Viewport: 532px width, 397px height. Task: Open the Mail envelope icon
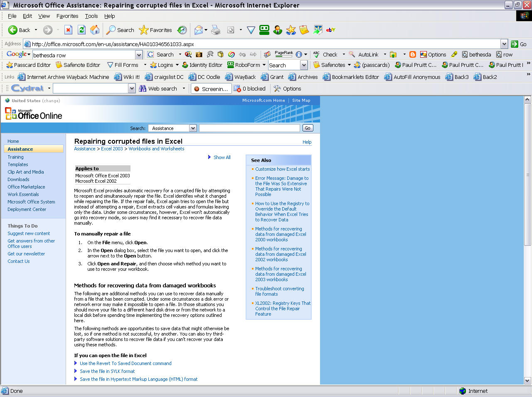point(199,30)
